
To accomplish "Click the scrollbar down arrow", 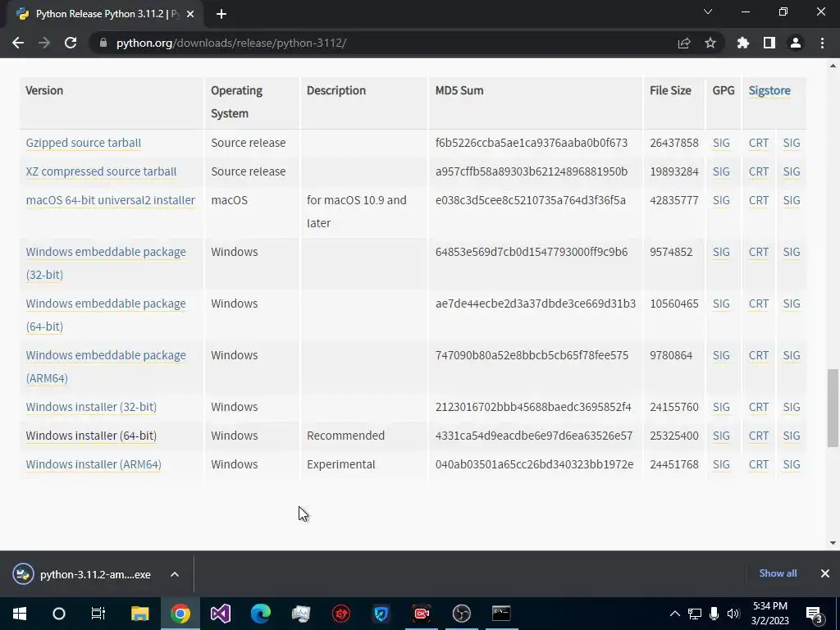I will pos(833,543).
